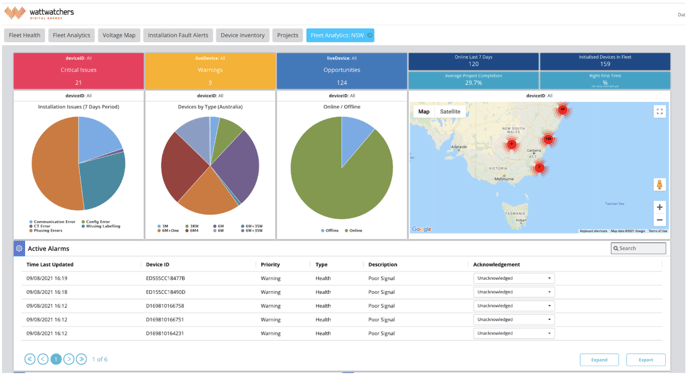Open the Active Alarms gear settings icon
Screen dimensions: 688x375
[x=19, y=248]
